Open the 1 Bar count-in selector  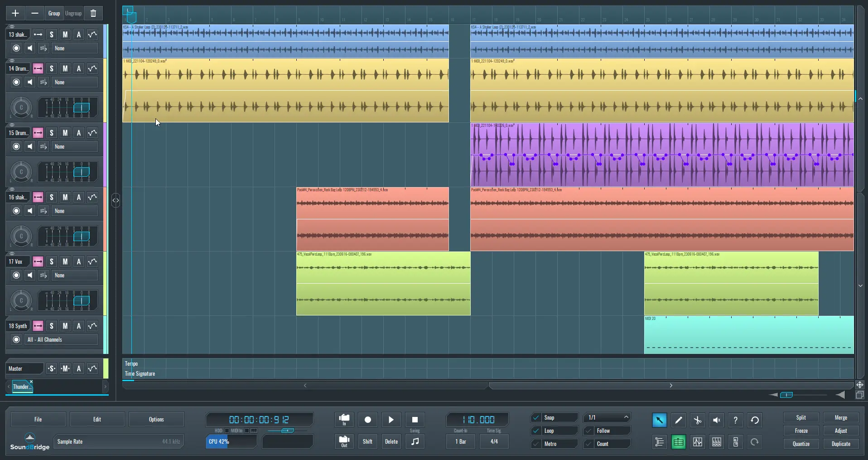(x=461, y=441)
